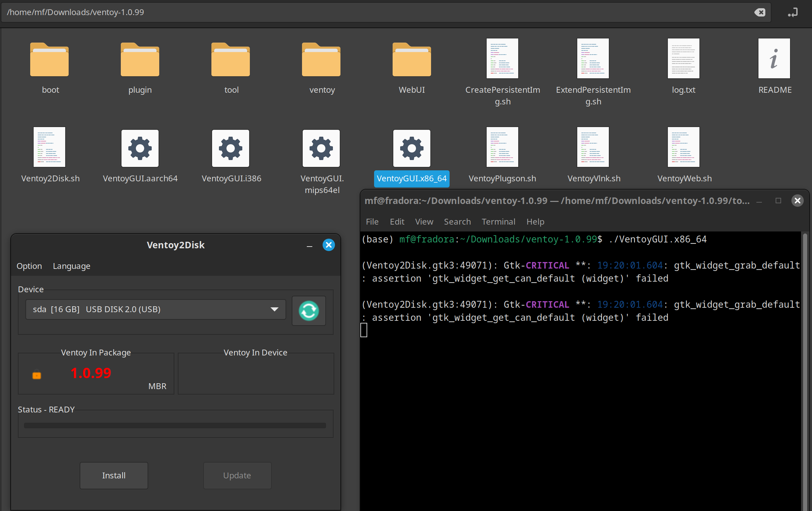
Task: Click the Status - READY label
Action: [46, 409]
